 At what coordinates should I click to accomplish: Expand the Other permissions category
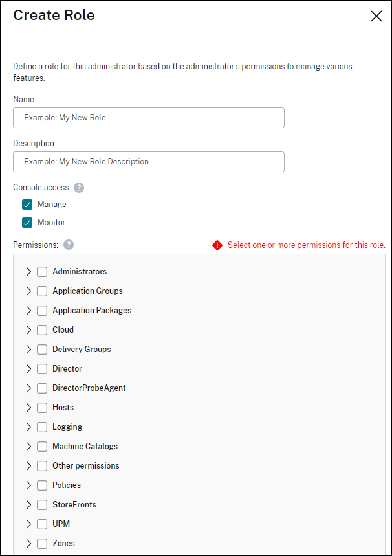pyautogui.click(x=28, y=465)
